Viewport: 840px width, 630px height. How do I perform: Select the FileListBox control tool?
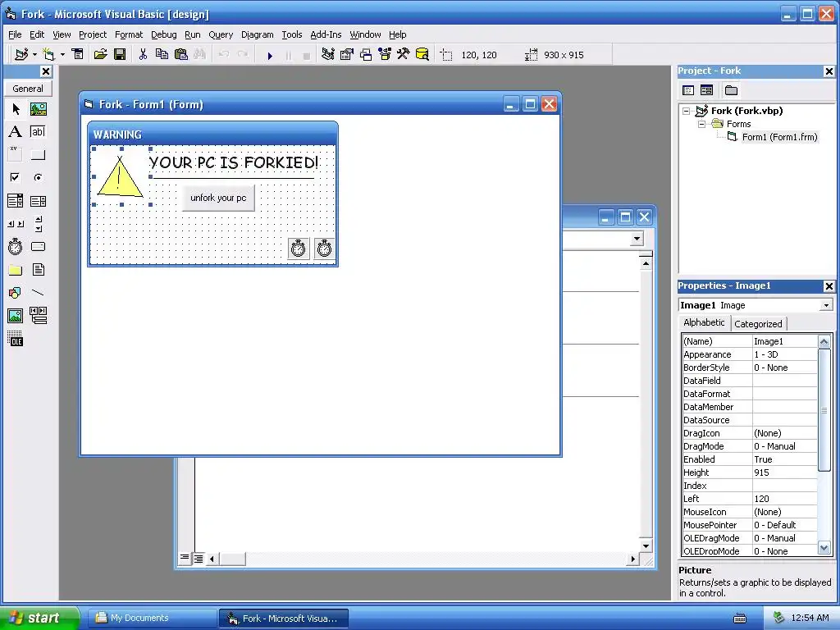(38, 269)
